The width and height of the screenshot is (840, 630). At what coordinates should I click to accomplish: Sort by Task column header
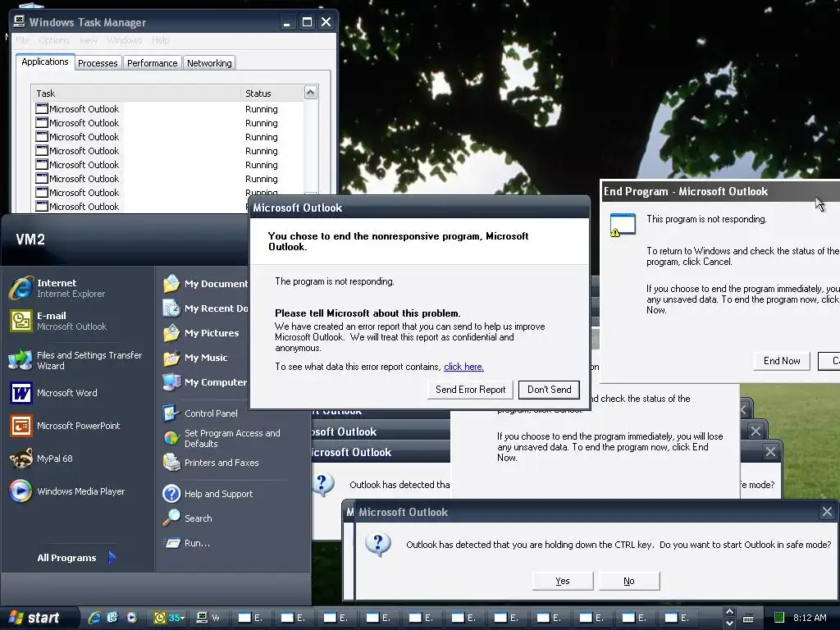coord(135,94)
